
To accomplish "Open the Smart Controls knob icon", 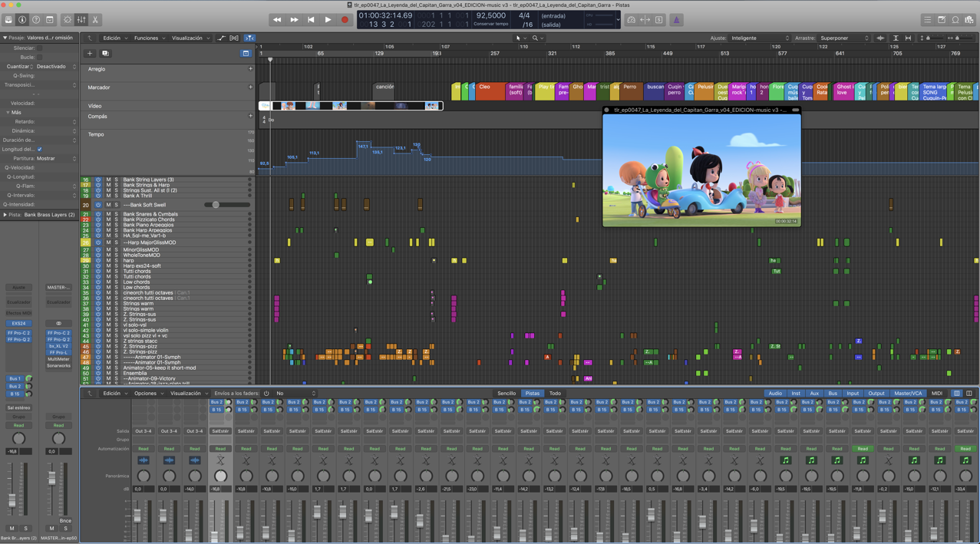I will click(68, 20).
